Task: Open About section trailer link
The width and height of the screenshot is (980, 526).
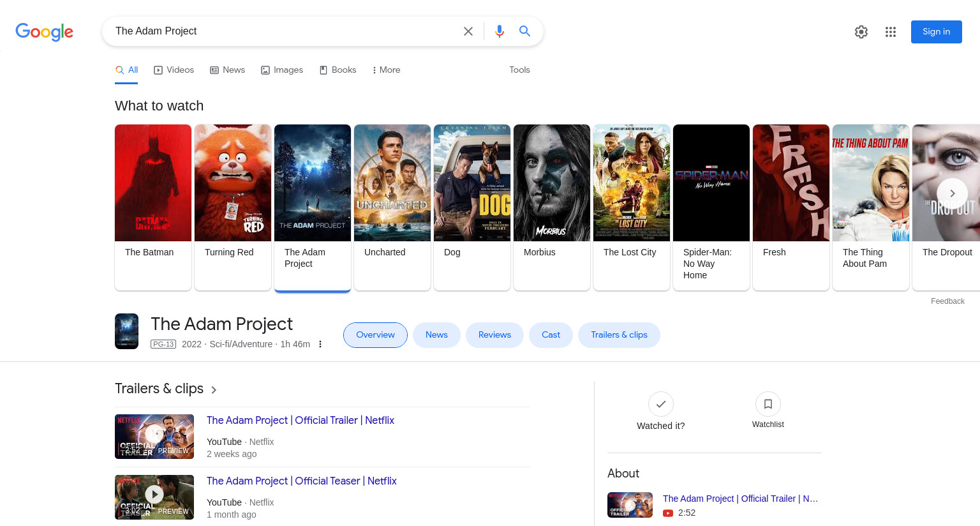Action: coord(740,499)
